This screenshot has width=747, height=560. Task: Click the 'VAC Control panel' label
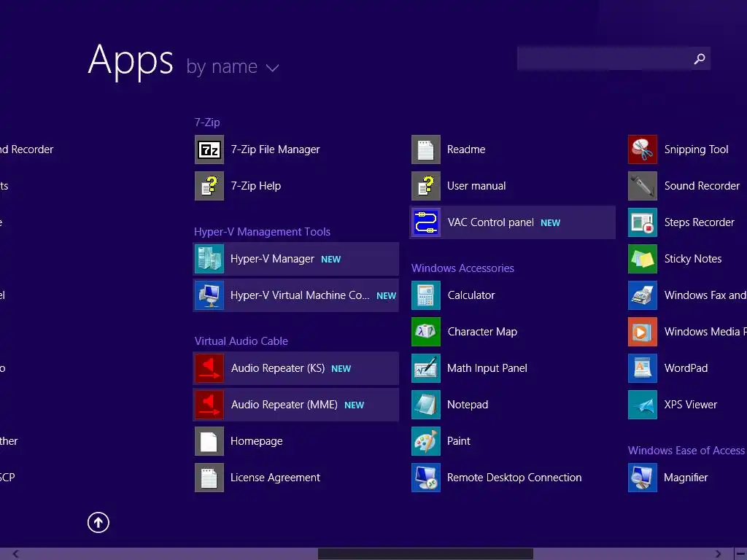(491, 222)
